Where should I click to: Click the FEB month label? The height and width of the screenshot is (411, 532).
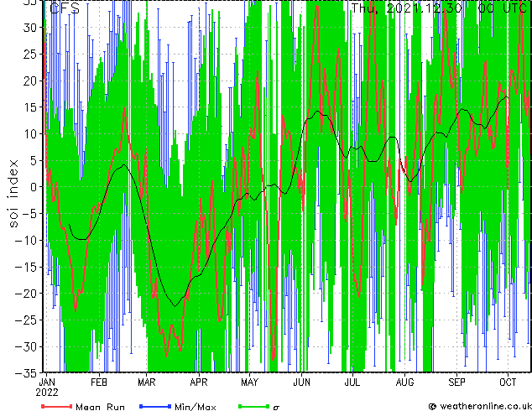pos(99,382)
